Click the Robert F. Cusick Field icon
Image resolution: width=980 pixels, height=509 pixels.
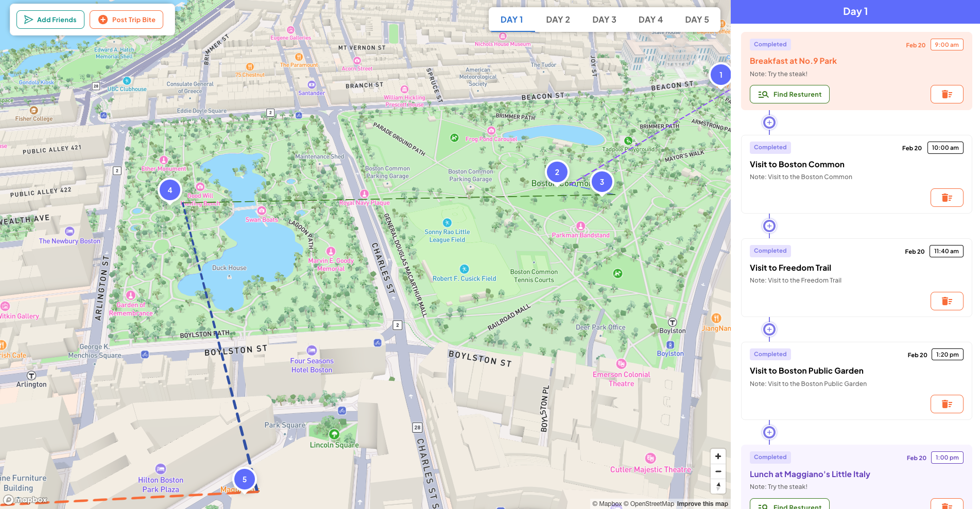[x=464, y=269]
